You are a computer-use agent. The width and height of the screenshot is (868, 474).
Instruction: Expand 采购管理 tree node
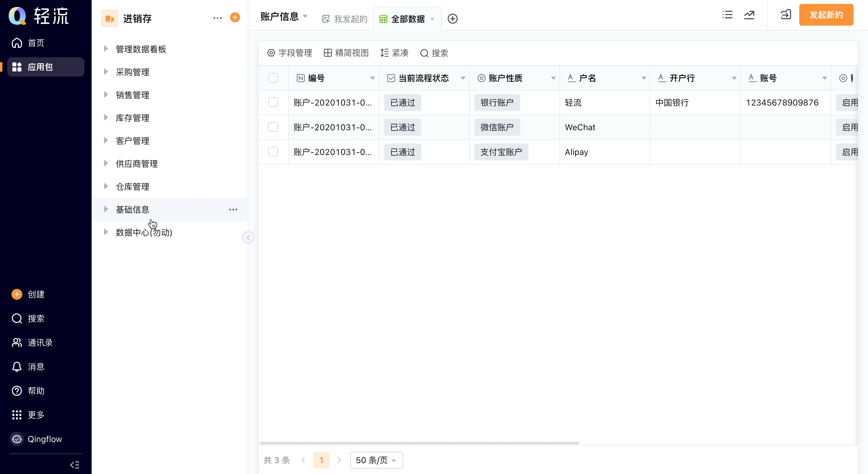point(106,72)
